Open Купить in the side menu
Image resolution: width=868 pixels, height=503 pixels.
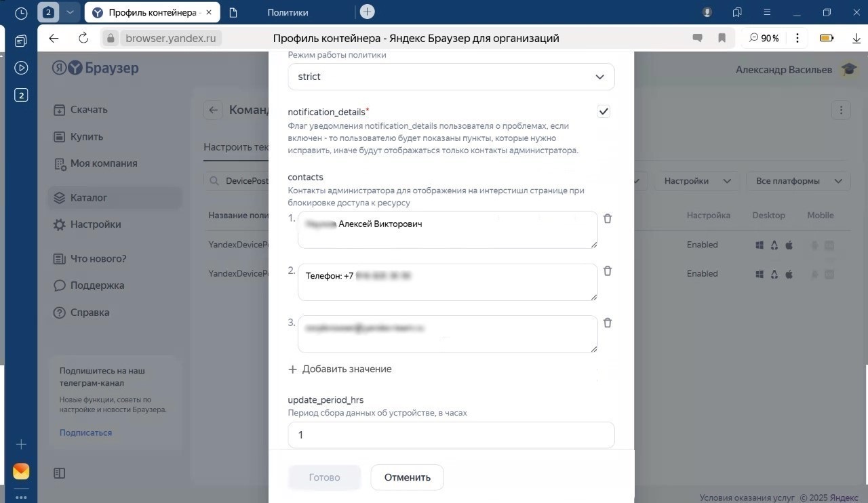point(87,136)
